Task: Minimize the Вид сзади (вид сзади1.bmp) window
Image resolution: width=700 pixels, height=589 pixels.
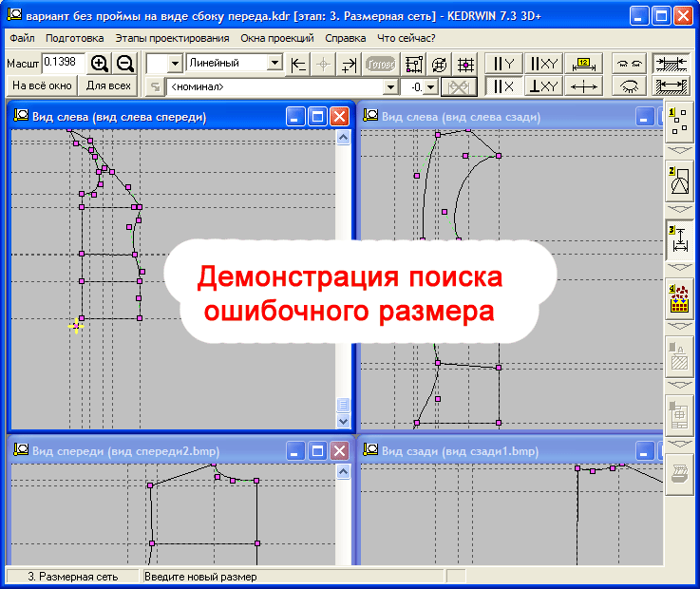Action: tap(645, 451)
